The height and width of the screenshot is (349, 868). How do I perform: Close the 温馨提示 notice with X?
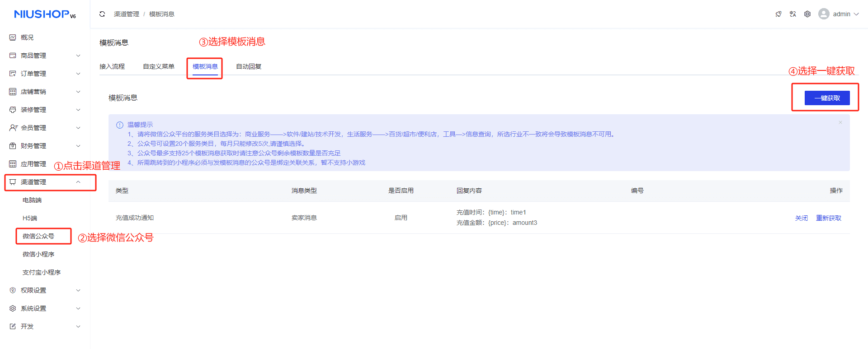point(840,122)
